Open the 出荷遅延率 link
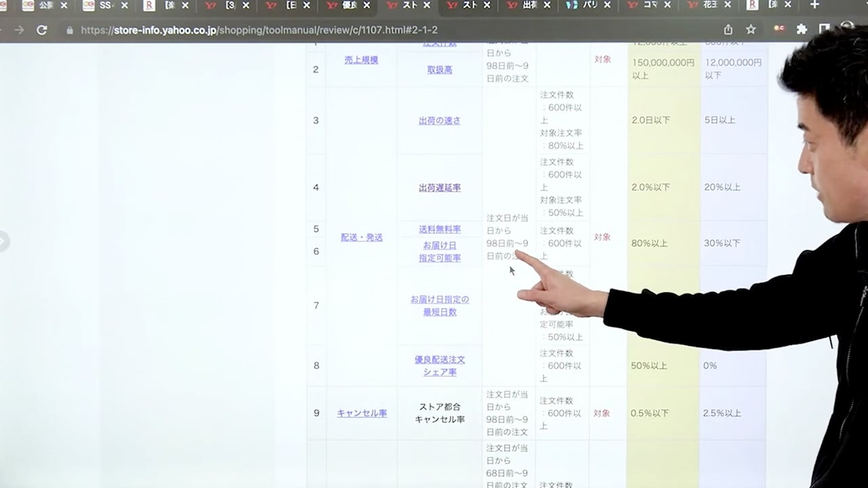 point(439,188)
